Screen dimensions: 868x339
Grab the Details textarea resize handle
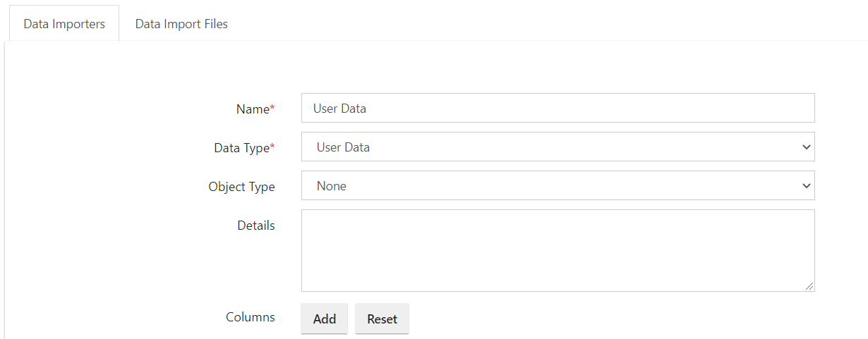pyautogui.click(x=809, y=286)
